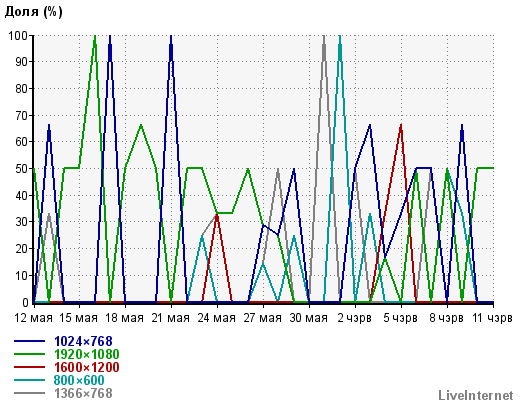Click the 5 чэрв date label
The image size is (520, 405).
pyautogui.click(x=400, y=318)
